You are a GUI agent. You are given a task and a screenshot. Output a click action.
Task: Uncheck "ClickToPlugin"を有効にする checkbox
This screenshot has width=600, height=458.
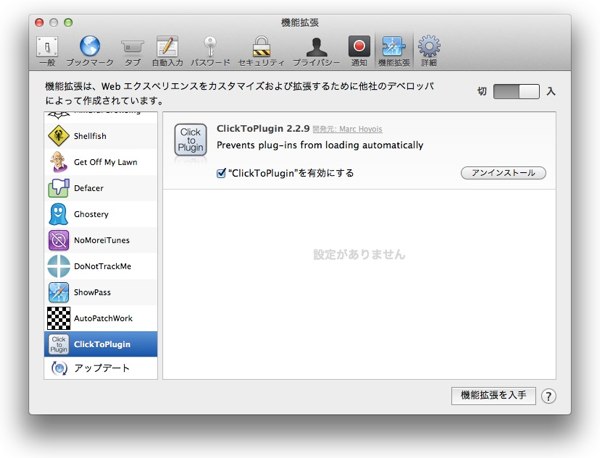click(x=221, y=173)
